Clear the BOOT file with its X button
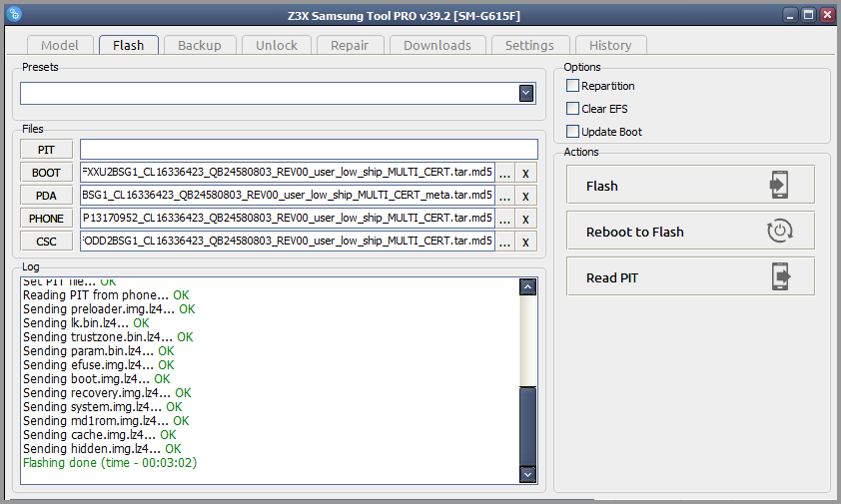Screen dimensions: 841x504 525,174
